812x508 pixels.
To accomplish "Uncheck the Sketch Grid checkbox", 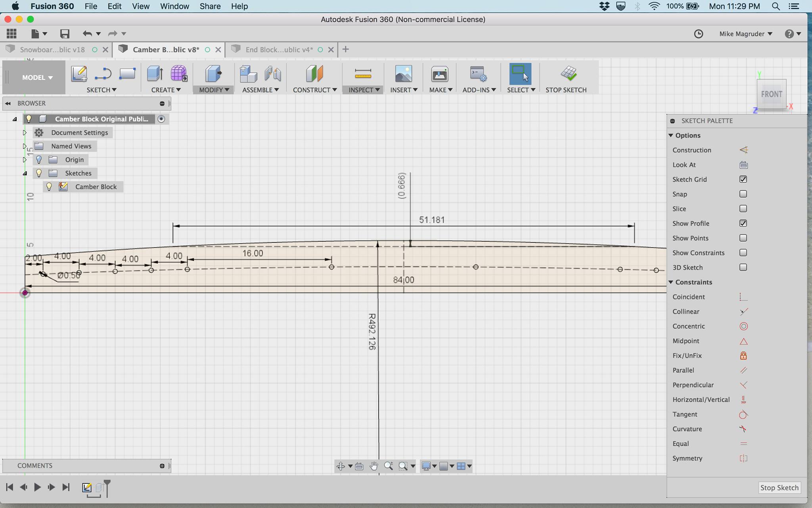I will coord(743,179).
